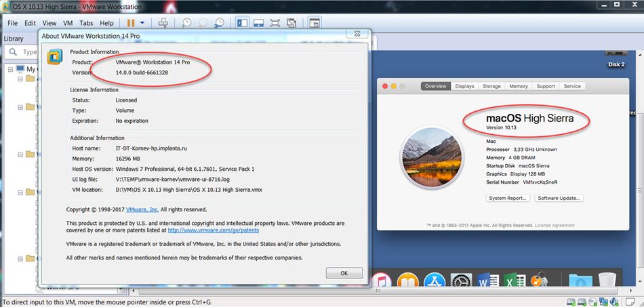Open the VMware, Inc. link
Image resolution: width=644 pixels, height=307 pixels.
[x=142, y=209]
